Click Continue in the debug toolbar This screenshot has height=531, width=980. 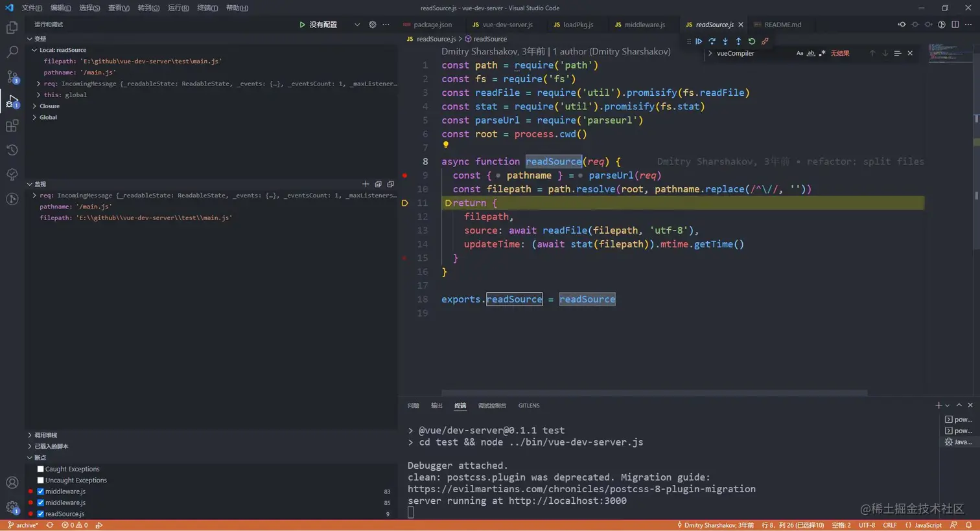[x=699, y=41]
